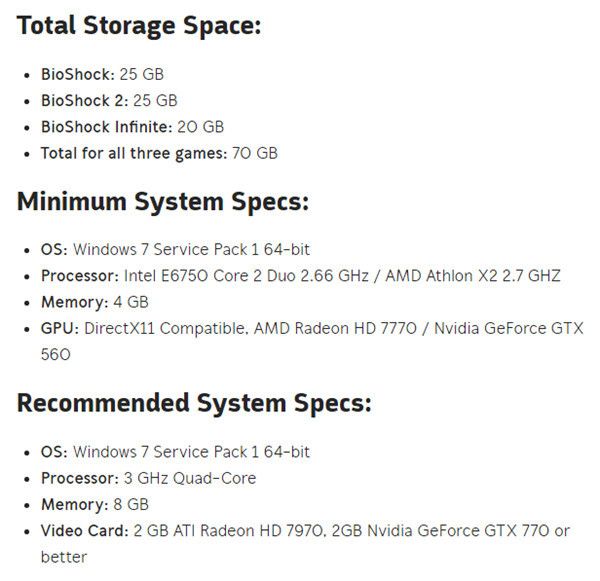Click the Recommended System Specs heading

click(194, 404)
